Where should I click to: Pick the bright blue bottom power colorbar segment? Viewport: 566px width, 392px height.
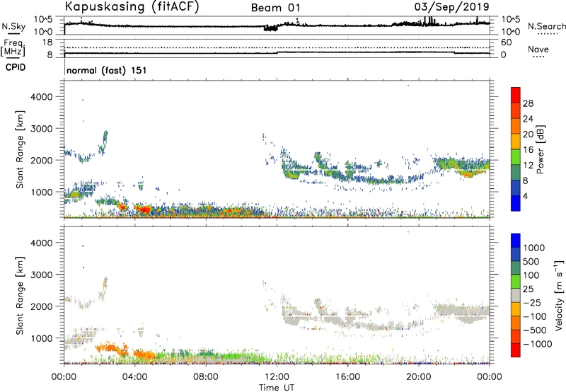coord(516,203)
